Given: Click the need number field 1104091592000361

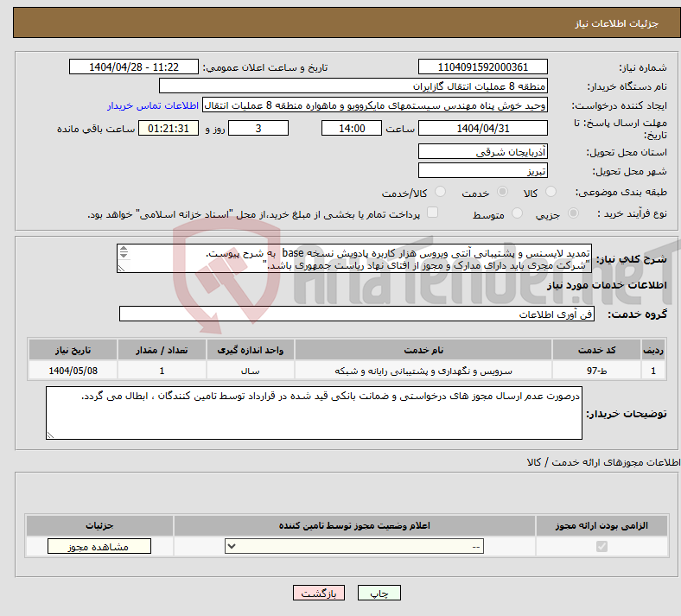Looking at the screenshot, I should (482, 67).
